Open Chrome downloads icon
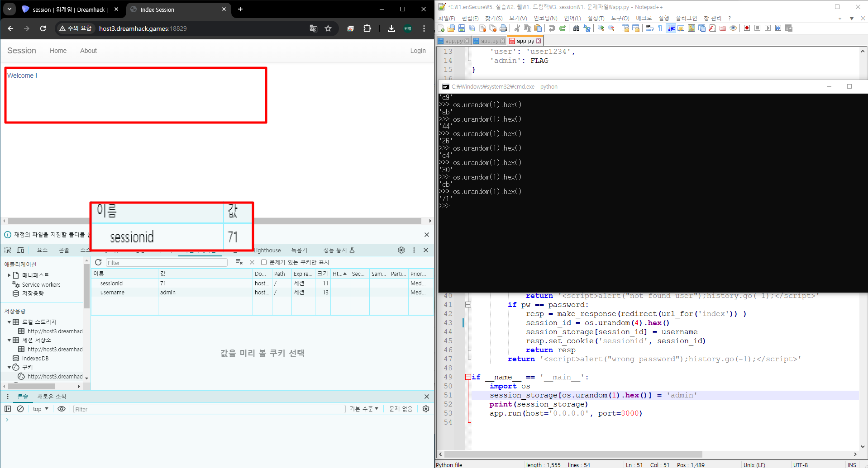The width and height of the screenshot is (868, 468). [391, 28]
